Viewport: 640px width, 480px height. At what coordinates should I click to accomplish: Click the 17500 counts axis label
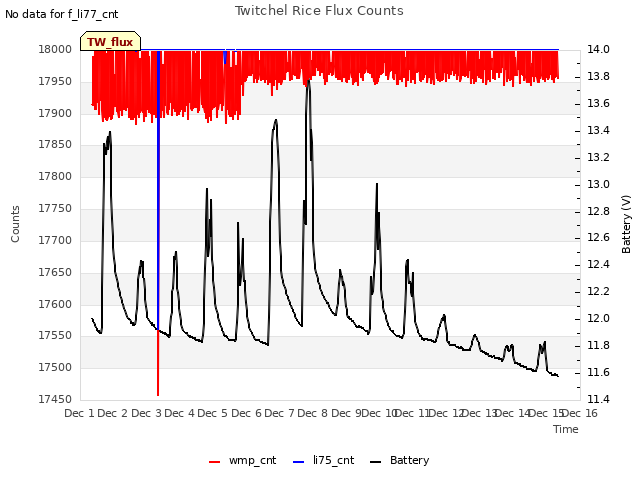click(x=55, y=367)
